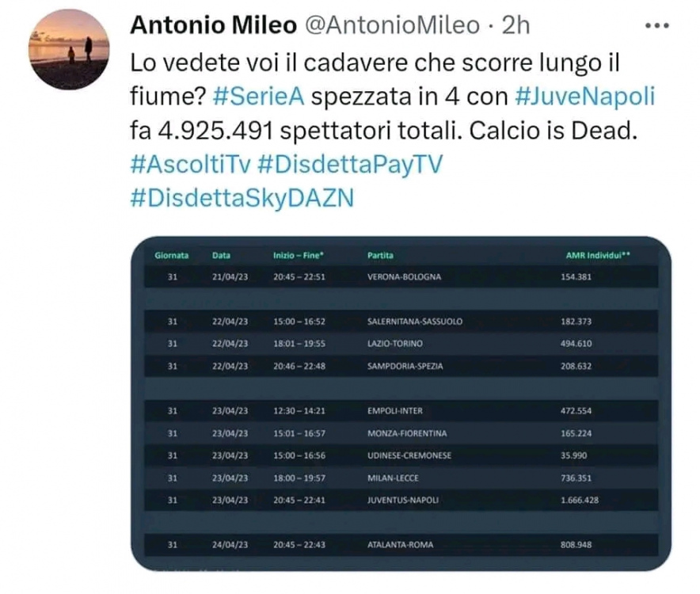The height and width of the screenshot is (594, 700).
Task: Click the Inizio – Fine column header
Action: coord(299,256)
